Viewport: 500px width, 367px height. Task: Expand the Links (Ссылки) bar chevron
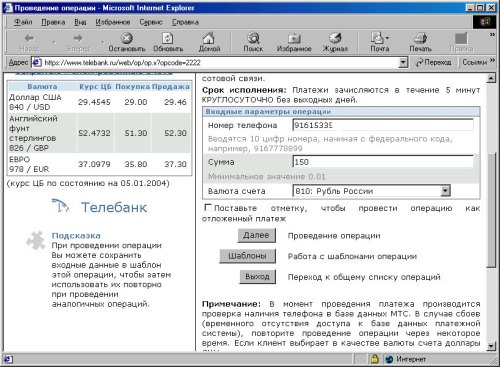(x=492, y=61)
